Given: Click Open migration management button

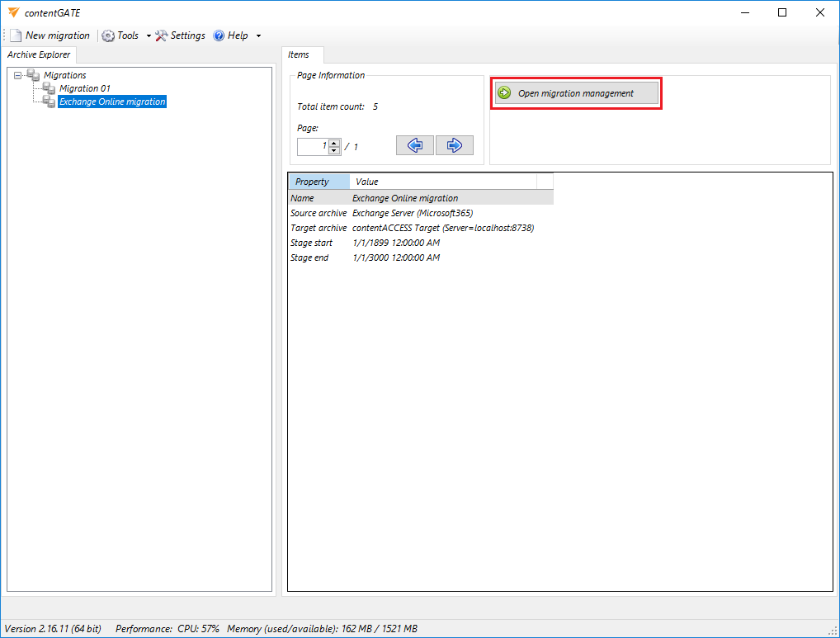Looking at the screenshot, I should [x=576, y=93].
